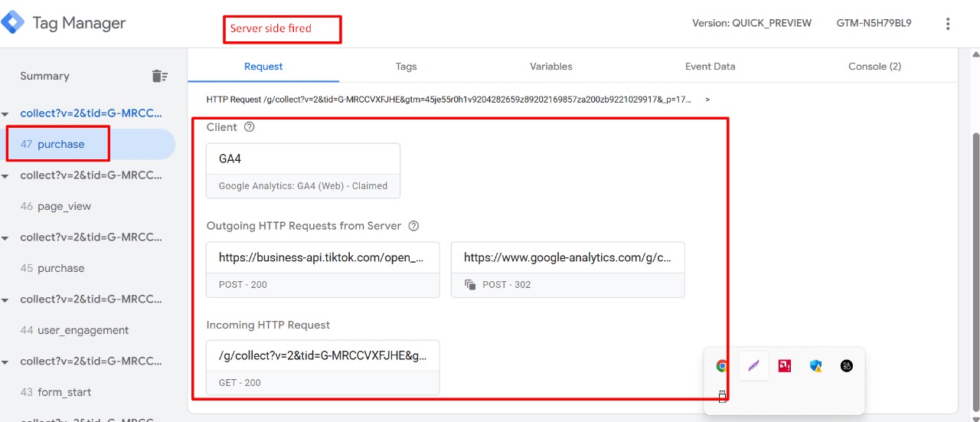Viewport: 980px width, 422px height.
Task: Switch to the Request tab
Action: (x=263, y=67)
